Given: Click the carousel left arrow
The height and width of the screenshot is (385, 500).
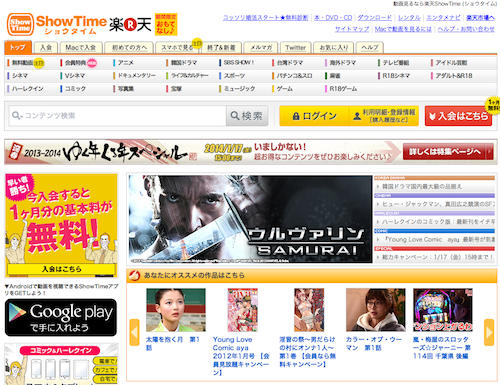Looking at the screenshot, I should pyautogui.click(x=134, y=332).
